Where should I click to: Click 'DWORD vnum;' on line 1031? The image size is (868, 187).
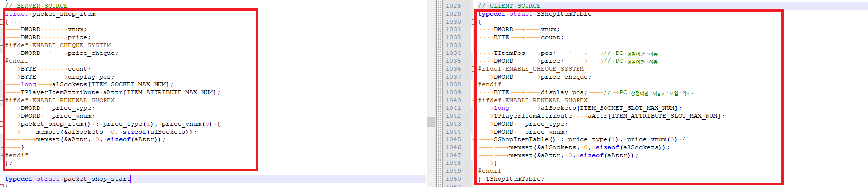click(x=527, y=29)
